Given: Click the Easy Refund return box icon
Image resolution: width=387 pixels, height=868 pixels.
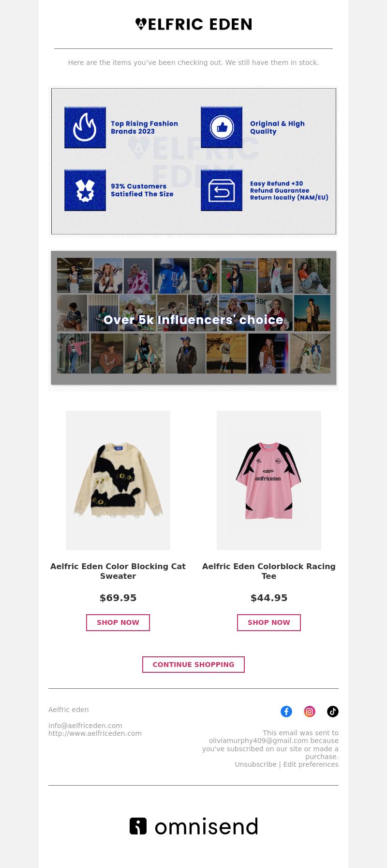Looking at the screenshot, I should coord(222,190).
